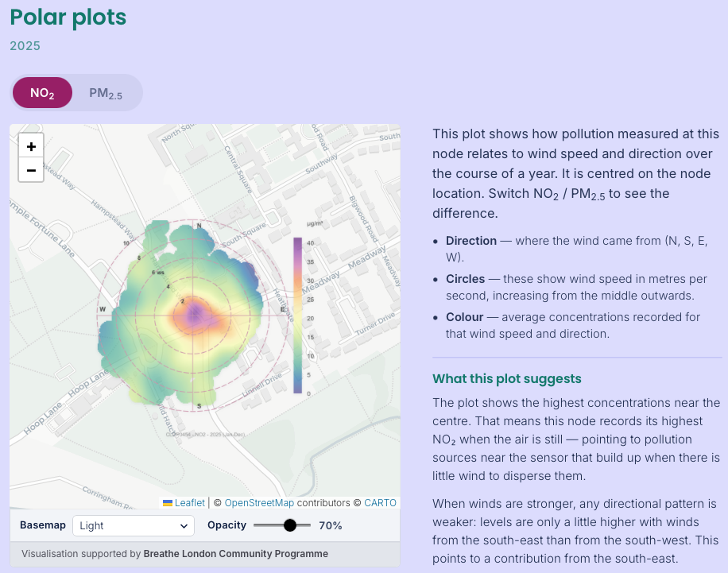Image resolution: width=728 pixels, height=573 pixels.
Task: Click the 'Circles' bullet label
Action: tap(465, 279)
